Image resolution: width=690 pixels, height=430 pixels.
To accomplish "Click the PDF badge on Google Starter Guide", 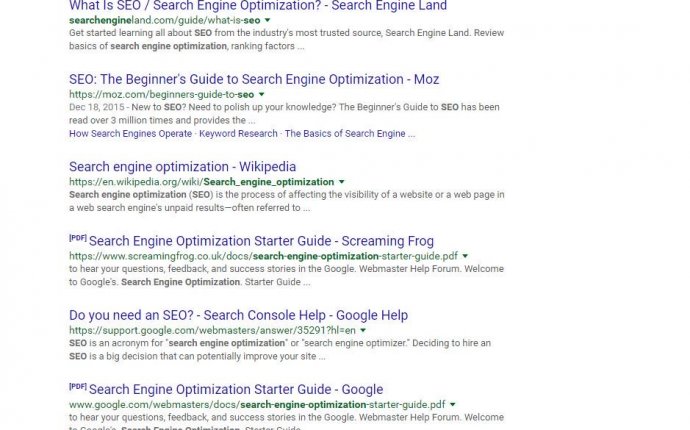I will pos(77,386).
